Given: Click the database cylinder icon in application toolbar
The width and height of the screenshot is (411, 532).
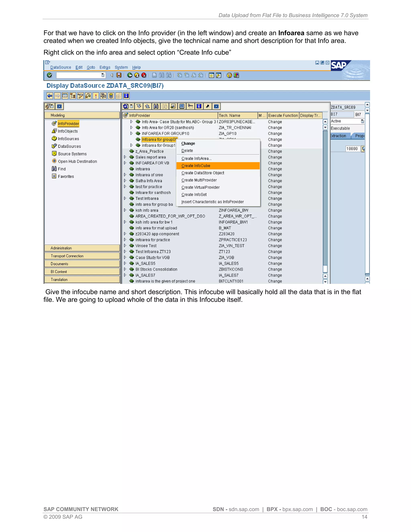Looking at the screenshot, I should 111,96.
